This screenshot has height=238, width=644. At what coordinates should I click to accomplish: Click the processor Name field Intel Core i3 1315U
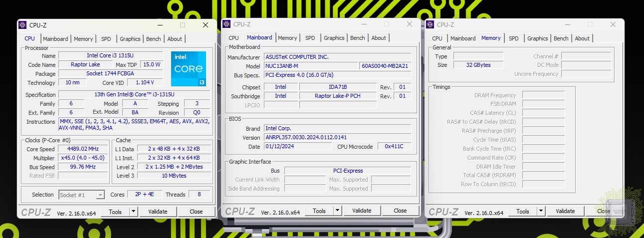(110, 56)
